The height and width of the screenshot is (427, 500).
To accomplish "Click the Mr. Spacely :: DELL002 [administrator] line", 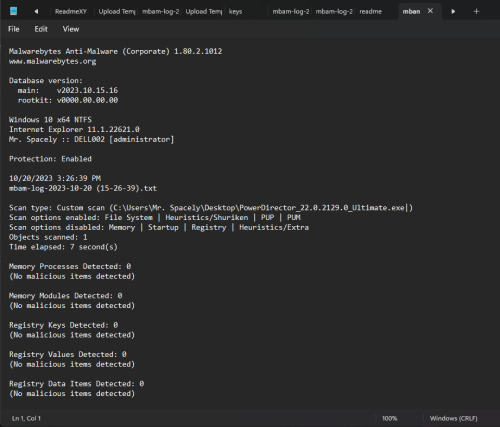I will [91, 139].
